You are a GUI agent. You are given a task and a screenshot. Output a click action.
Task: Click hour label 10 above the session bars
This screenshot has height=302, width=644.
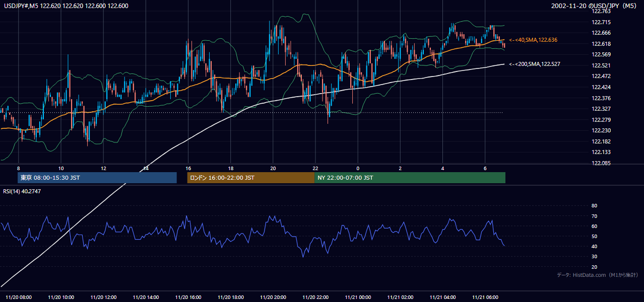click(60, 168)
